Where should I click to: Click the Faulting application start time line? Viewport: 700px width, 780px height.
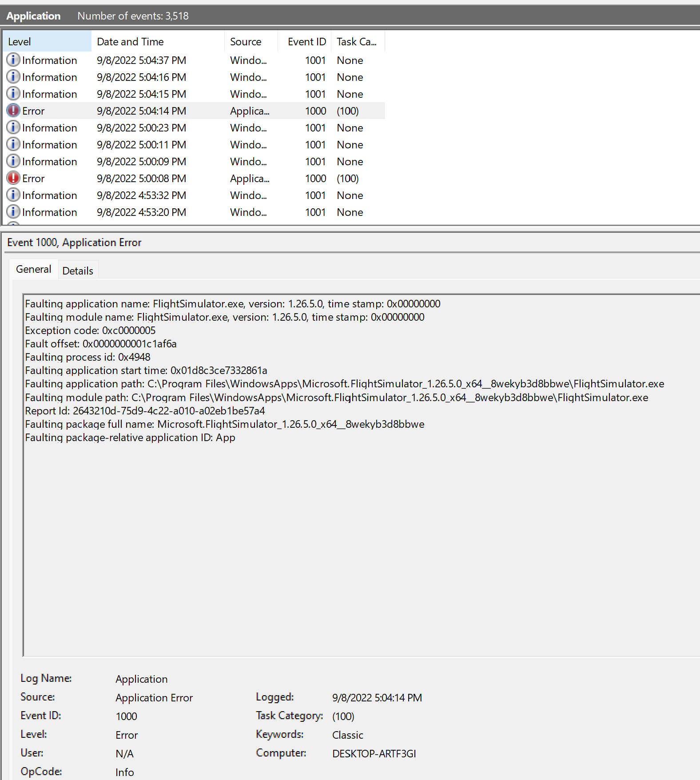coord(146,370)
